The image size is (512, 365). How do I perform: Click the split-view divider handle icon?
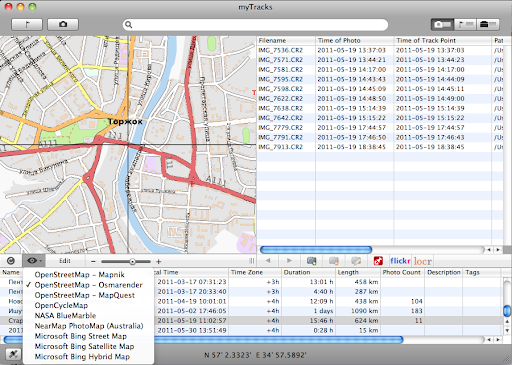coord(252,261)
